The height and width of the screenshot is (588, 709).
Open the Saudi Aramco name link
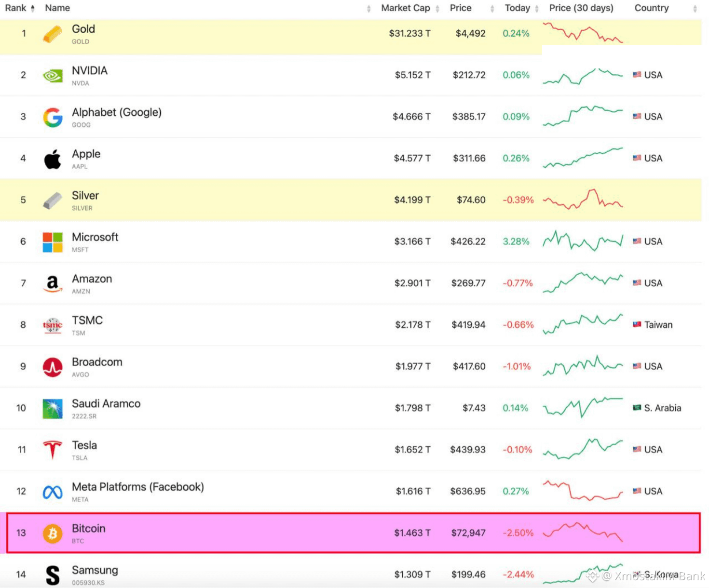[x=106, y=403]
